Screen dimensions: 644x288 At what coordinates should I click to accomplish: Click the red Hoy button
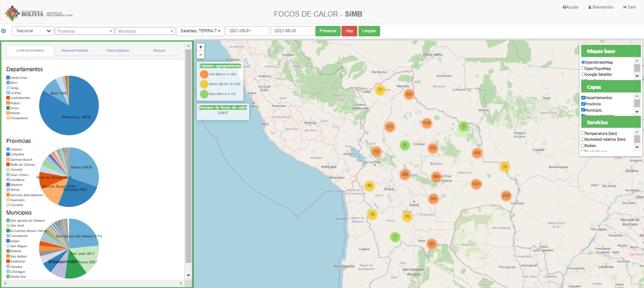349,31
